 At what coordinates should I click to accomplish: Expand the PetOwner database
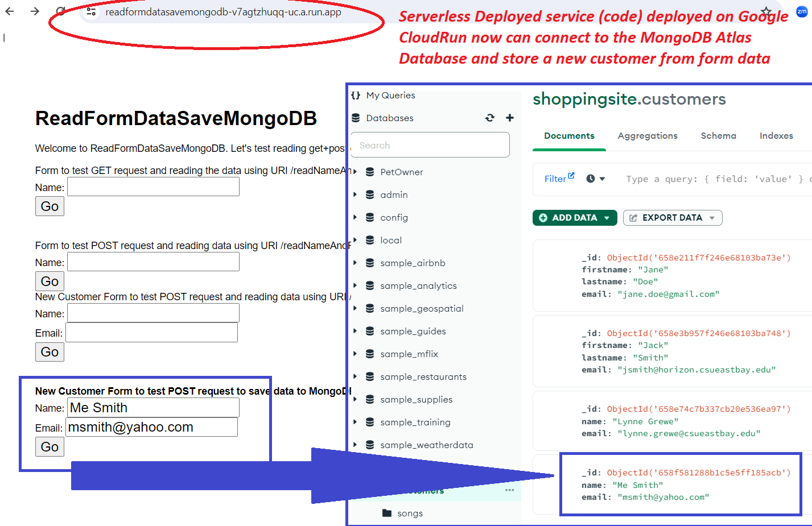tap(355, 172)
